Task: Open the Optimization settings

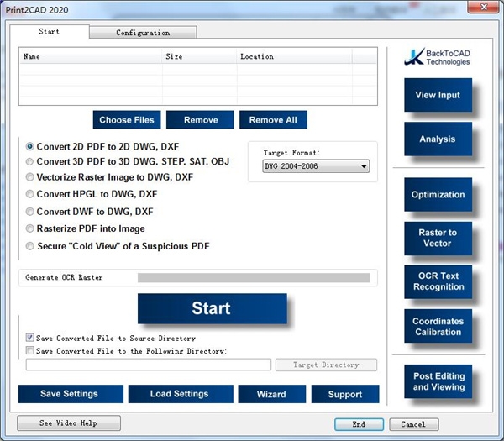Action: point(437,195)
